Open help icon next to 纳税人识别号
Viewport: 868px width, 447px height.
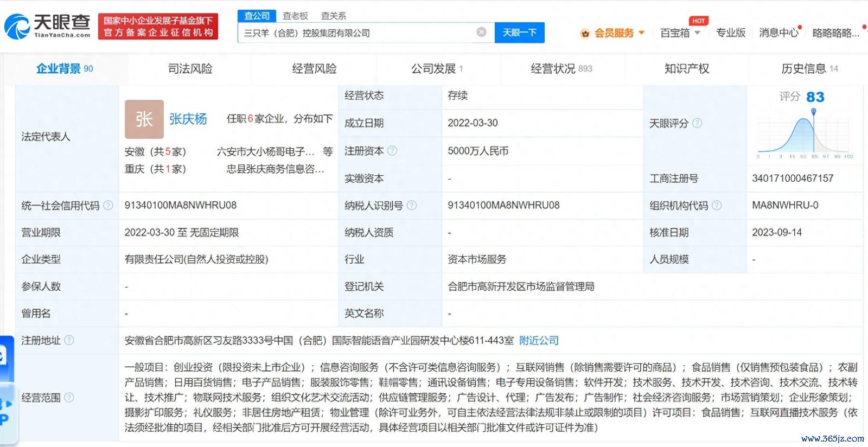pos(412,205)
